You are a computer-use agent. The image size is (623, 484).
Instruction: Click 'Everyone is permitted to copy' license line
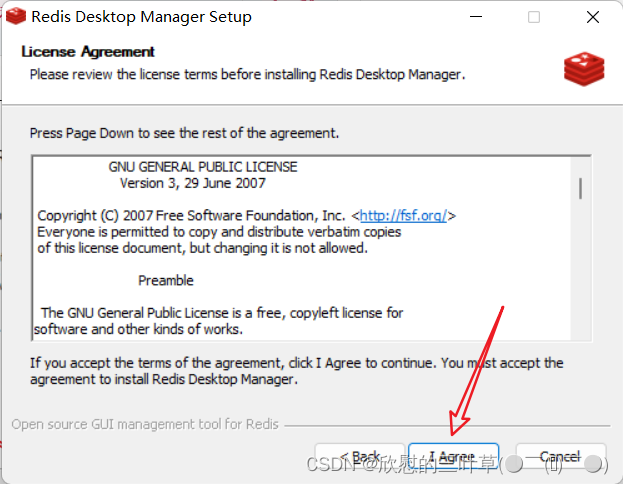[219, 232]
